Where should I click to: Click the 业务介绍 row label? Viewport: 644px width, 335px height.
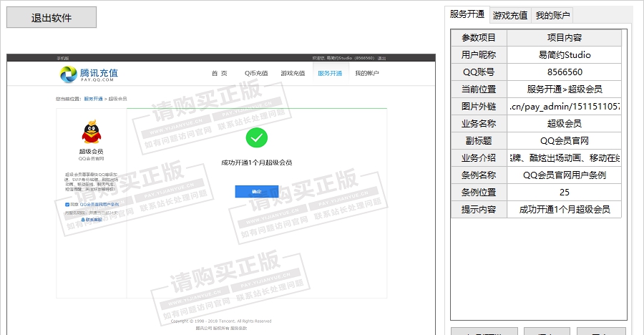tap(479, 158)
